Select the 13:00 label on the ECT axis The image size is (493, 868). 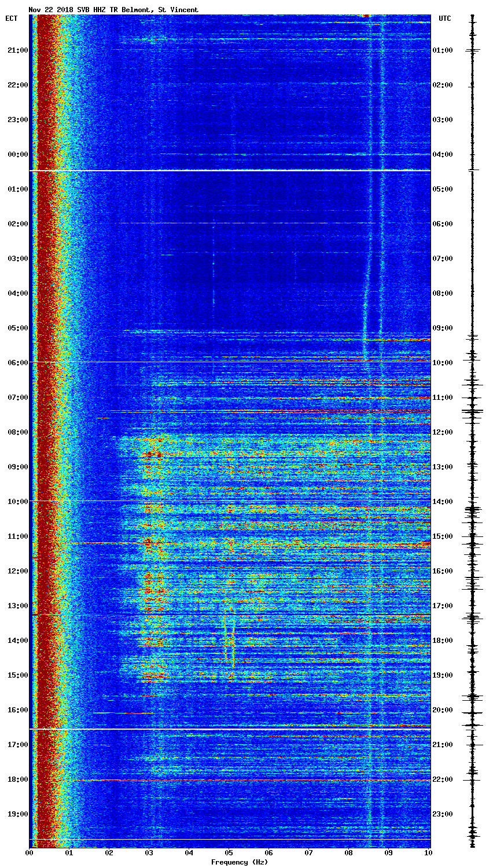click(x=17, y=606)
